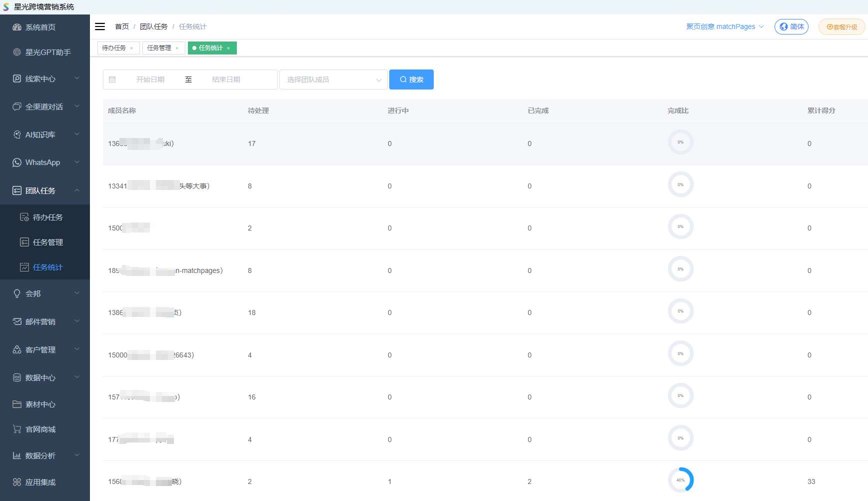Screen dimensions: 868x501
Task: Go to 首页 breadcrumb link
Action: click(x=122, y=26)
